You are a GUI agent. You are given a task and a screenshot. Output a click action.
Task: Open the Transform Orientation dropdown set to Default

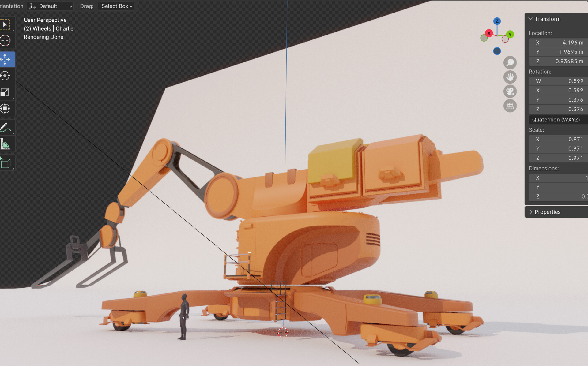(50, 6)
